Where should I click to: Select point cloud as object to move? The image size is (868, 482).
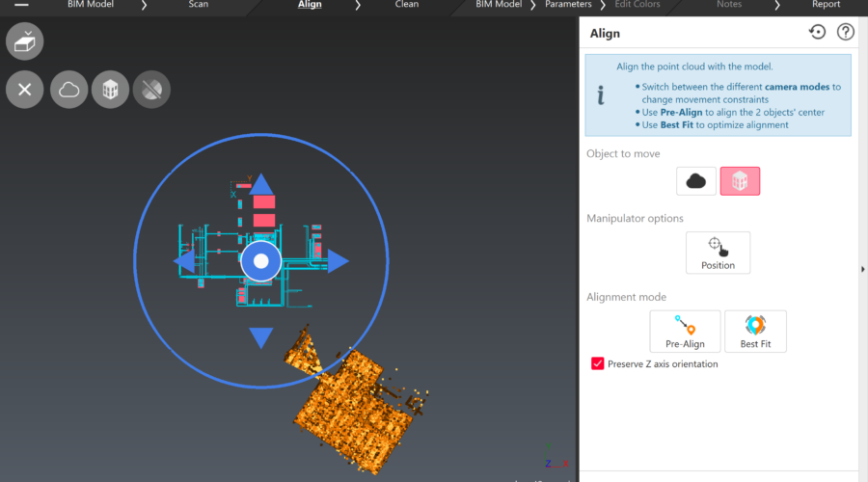click(x=695, y=180)
